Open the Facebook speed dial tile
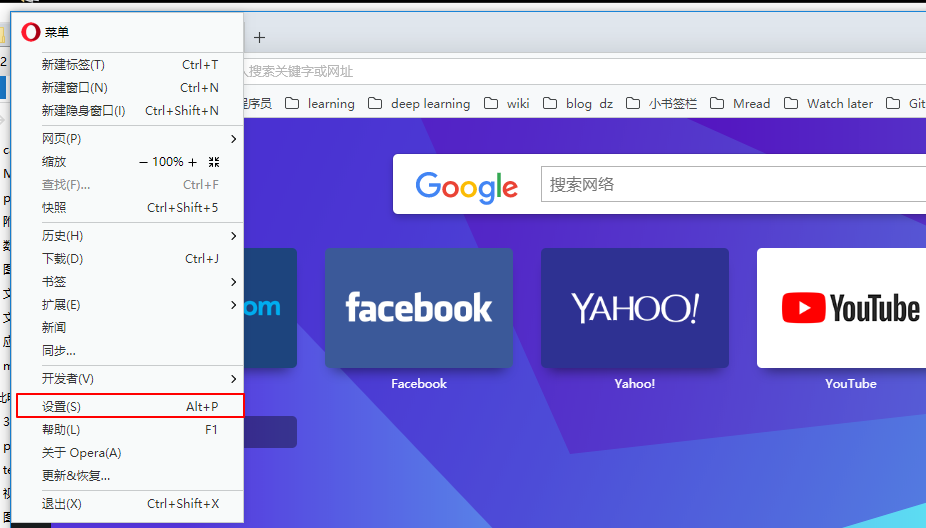Image resolution: width=926 pixels, height=528 pixels. [x=419, y=308]
